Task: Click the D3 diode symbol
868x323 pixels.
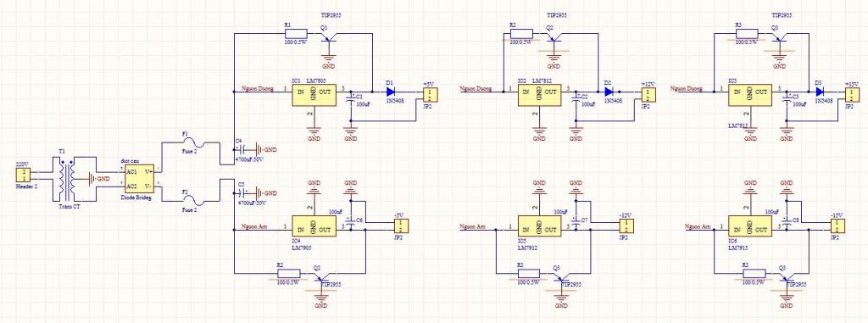Action: [x=821, y=92]
